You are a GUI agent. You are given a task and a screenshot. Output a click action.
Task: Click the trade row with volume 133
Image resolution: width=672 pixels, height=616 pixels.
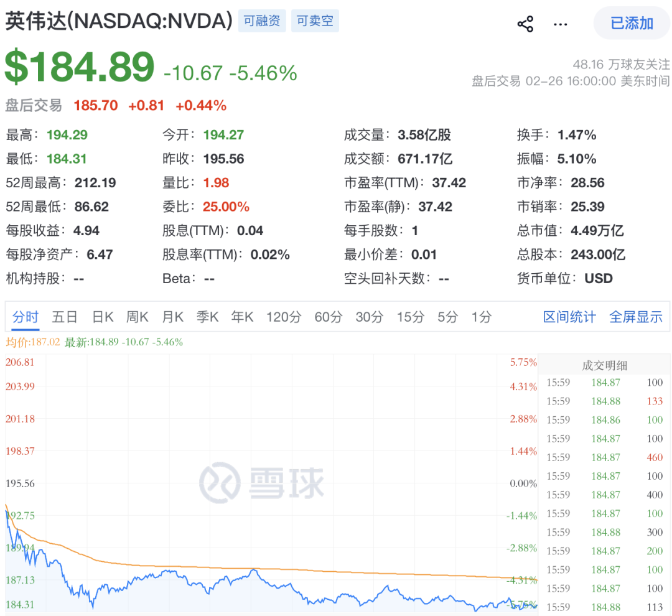[x=604, y=401]
